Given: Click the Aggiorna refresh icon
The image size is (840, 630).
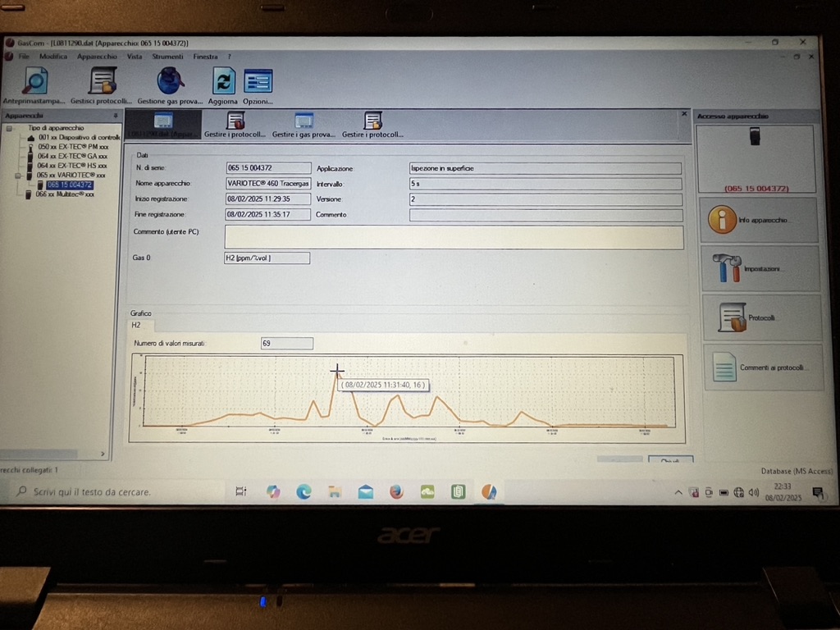Looking at the screenshot, I should [223, 82].
